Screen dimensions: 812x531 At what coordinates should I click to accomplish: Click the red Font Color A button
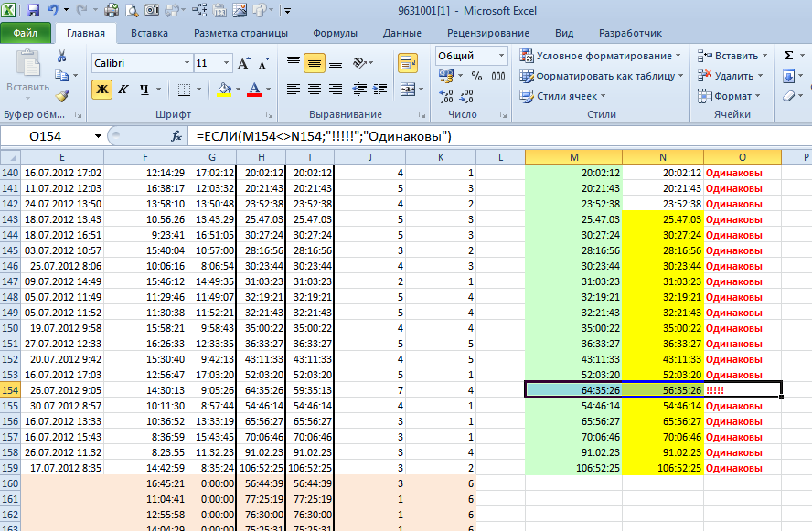coord(254,89)
